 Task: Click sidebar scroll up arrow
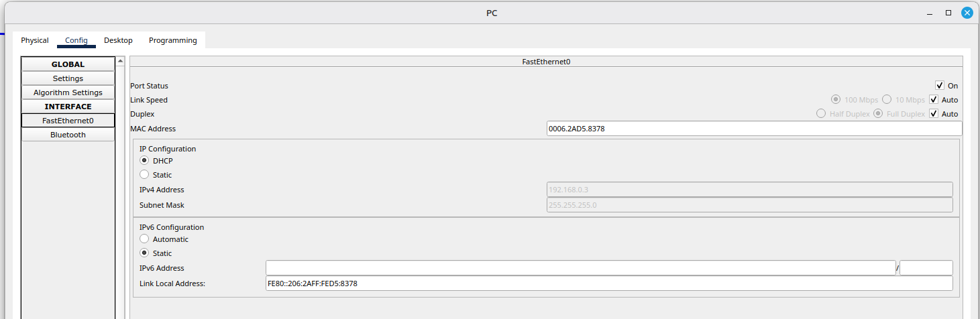pyautogui.click(x=121, y=62)
